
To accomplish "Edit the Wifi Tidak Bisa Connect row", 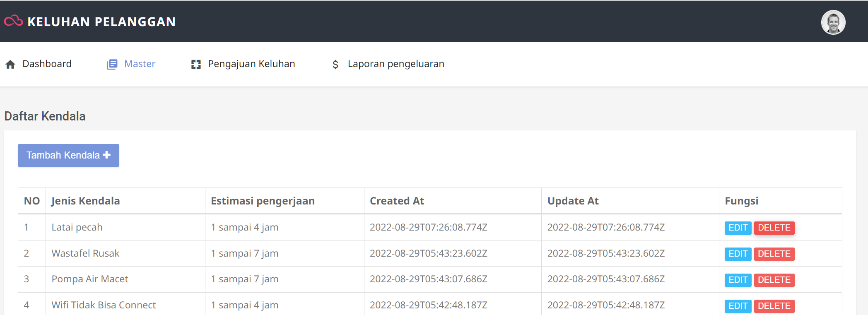I will [738, 306].
